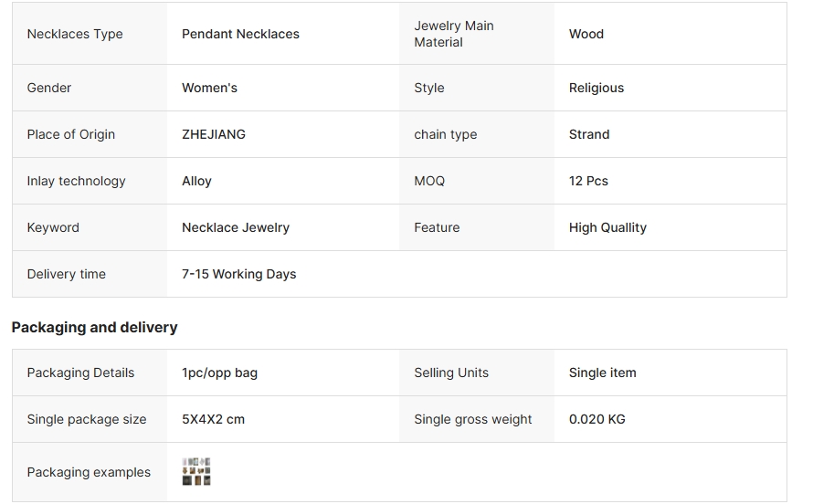Click the Women's gender value
813x504 pixels.
(x=209, y=88)
